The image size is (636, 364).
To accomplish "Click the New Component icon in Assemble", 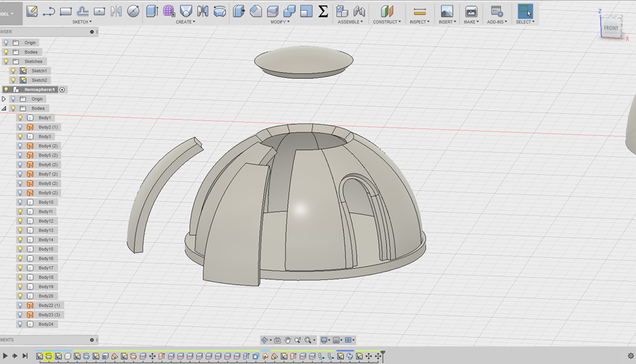I will [343, 11].
